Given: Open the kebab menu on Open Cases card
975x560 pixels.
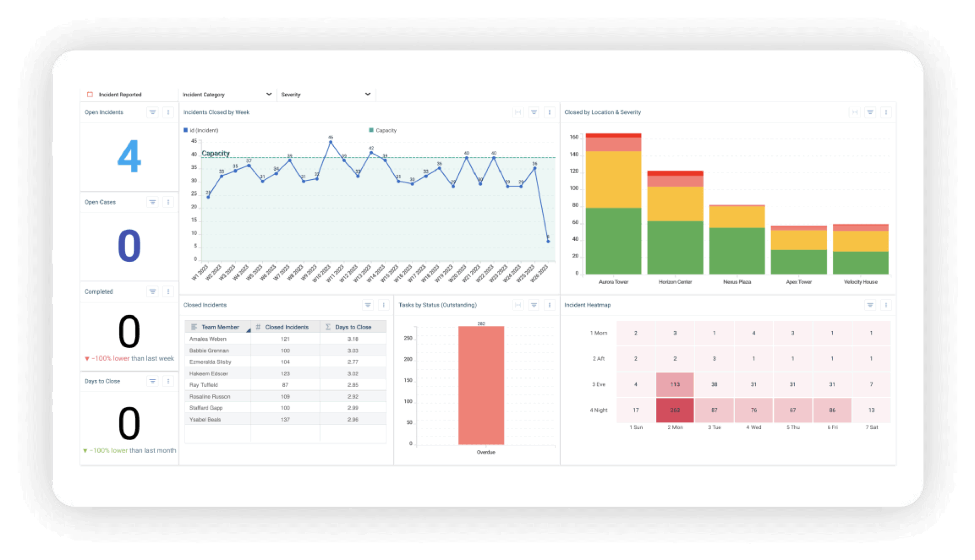Looking at the screenshot, I should click(168, 202).
